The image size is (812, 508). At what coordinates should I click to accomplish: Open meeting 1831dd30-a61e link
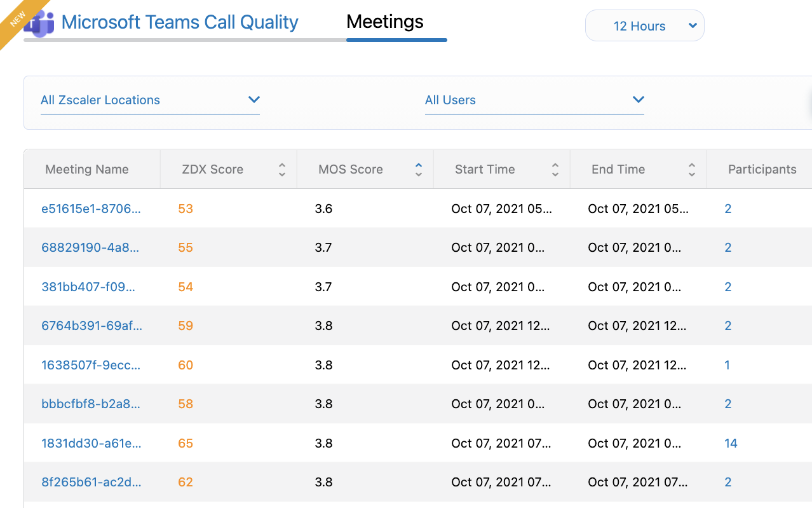coord(91,443)
